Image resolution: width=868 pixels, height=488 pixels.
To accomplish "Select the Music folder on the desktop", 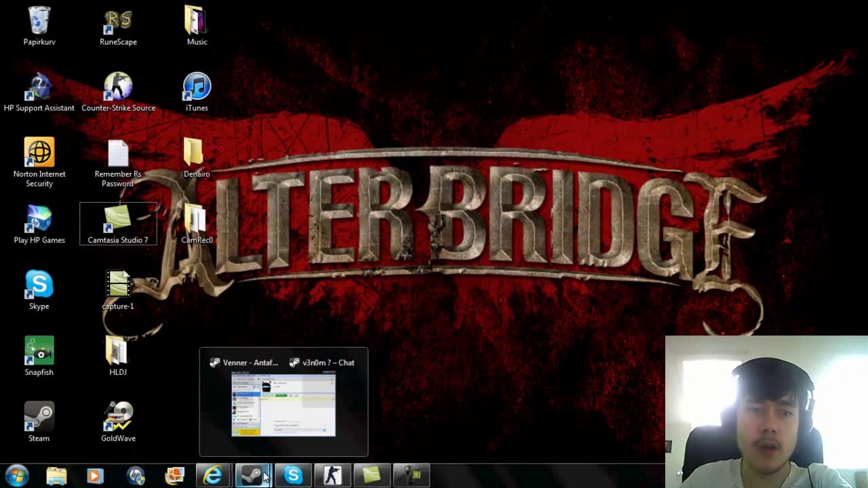I will tap(197, 22).
